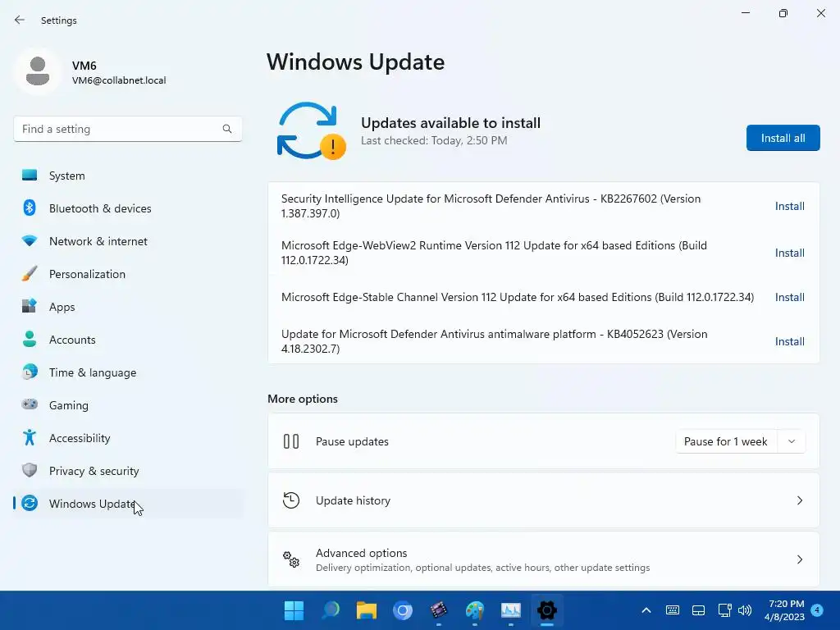Open Network & internet settings
This screenshot has width=840, height=630.
[127, 241]
